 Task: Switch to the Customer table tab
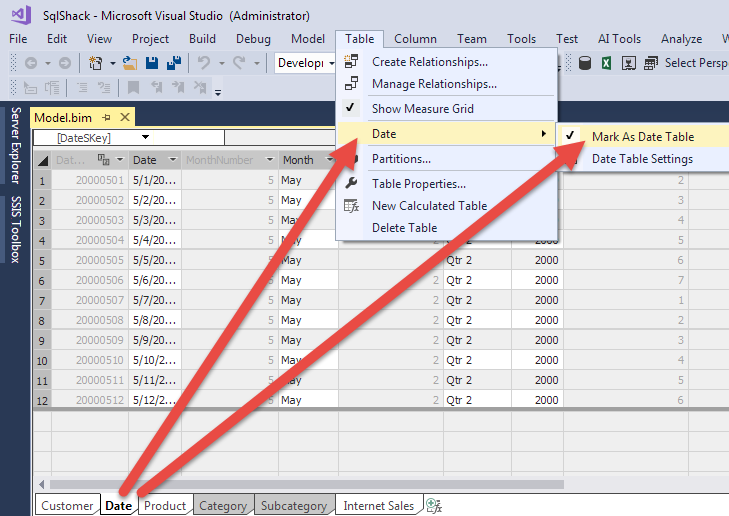pyautogui.click(x=67, y=505)
